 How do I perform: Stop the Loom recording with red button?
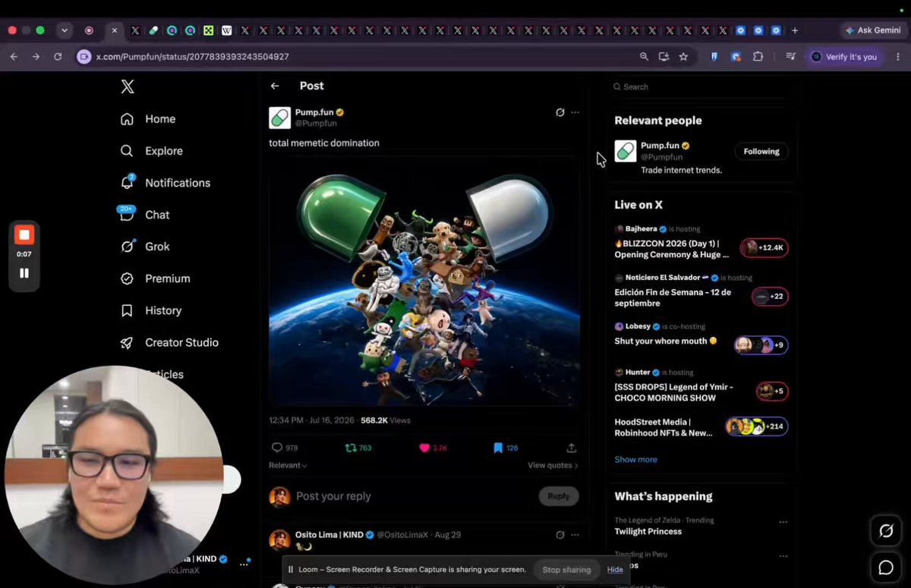(24, 235)
